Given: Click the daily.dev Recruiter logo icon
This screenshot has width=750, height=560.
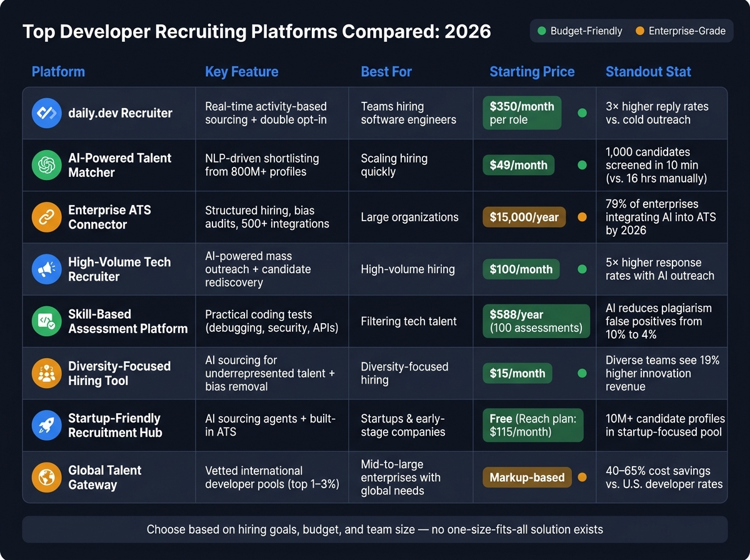Looking at the screenshot, I should (x=47, y=113).
